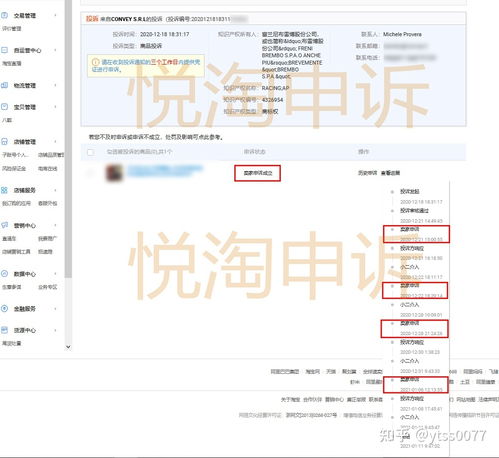Expand the 店铺管理 section arrow
The height and width of the screenshot is (458, 499).
55,142
